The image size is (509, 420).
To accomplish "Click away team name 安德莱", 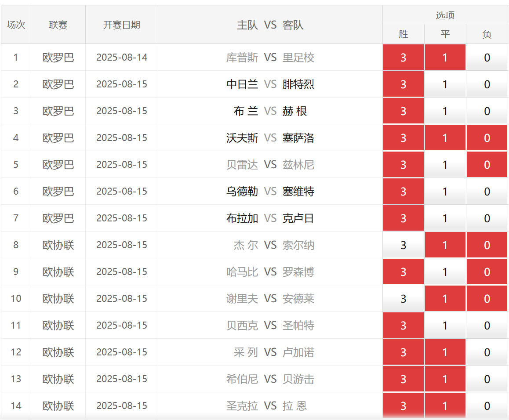I will [298, 299].
